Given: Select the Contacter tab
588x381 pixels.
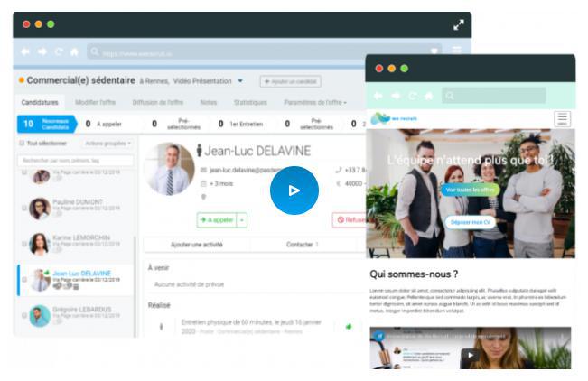Looking at the screenshot, I should click(x=303, y=245).
